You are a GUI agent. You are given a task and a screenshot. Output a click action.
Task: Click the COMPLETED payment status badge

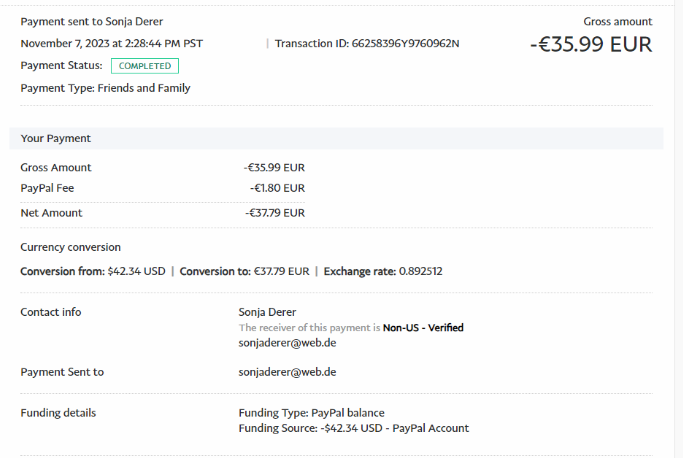[145, 66]
